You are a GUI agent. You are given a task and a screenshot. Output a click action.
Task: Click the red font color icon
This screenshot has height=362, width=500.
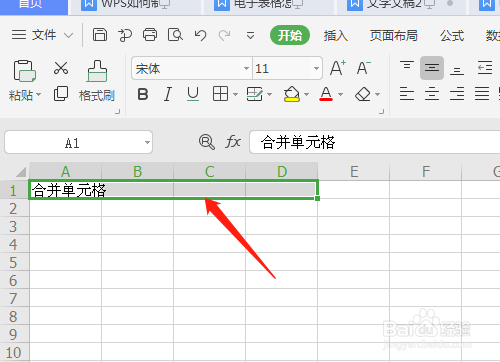pos(326,94)
